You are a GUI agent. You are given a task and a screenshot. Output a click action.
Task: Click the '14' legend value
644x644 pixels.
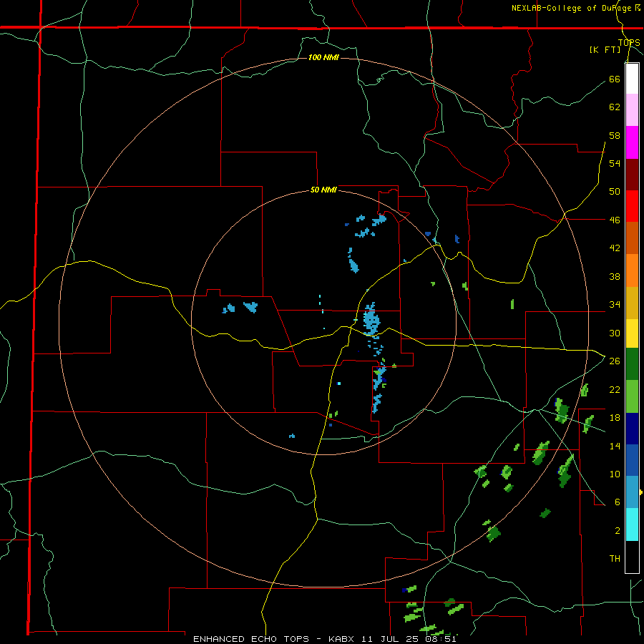pyautogui.click(x=615, y=446)
